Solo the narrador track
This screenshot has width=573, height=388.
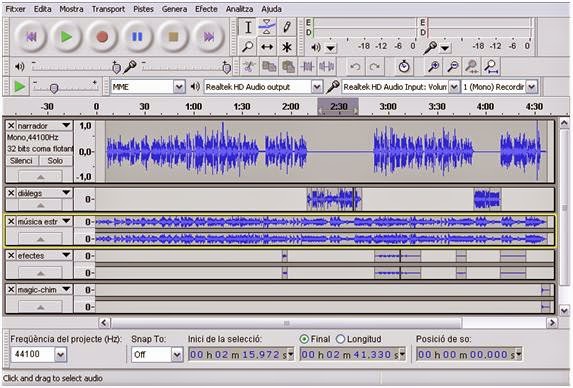pyautogui.click(x=55, y=161)
